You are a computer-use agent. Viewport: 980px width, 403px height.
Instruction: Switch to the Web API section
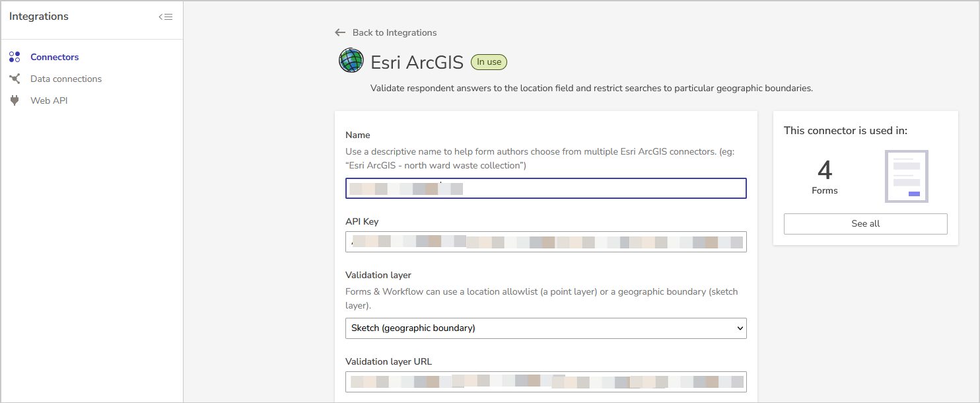pyautogui.click(x=48, y=100)
